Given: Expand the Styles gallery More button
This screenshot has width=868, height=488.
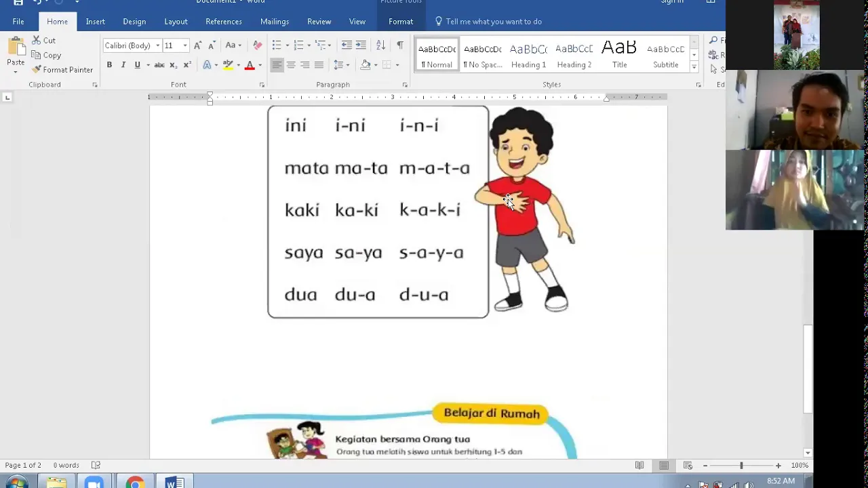Looking at the screenshot, I should pos(694,67).
